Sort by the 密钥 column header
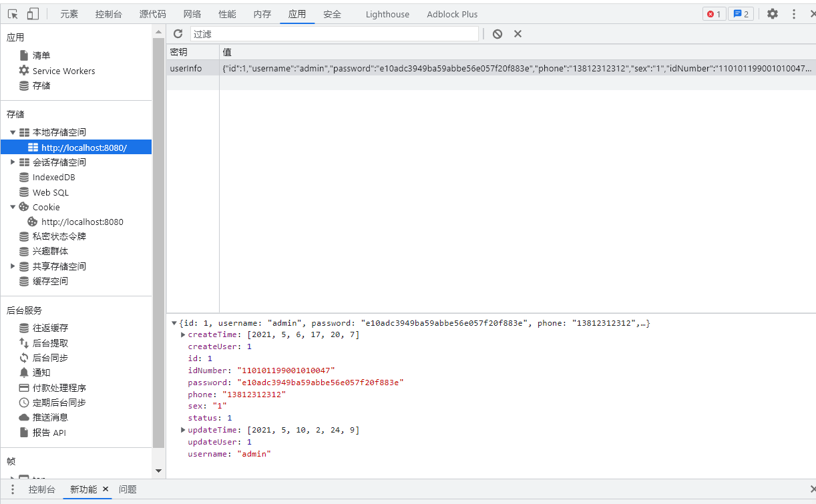This screenshot has height=504, width=816. pyautogui.click(x=193, y=52)
